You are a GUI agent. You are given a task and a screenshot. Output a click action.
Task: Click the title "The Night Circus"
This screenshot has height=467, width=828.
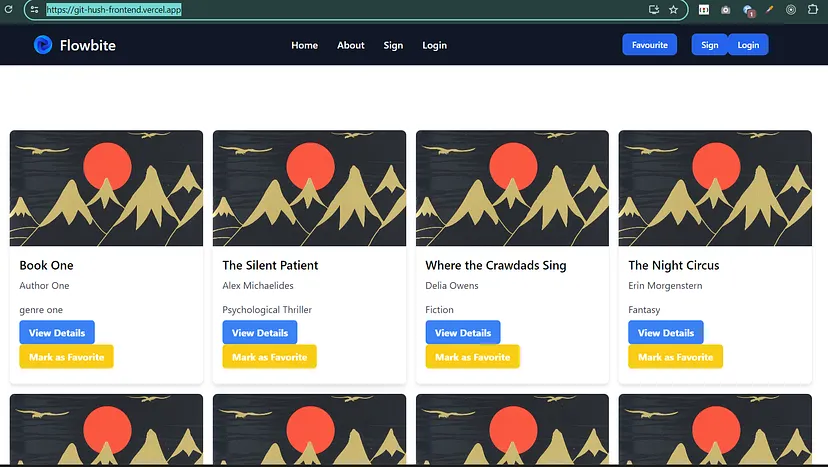674,265
